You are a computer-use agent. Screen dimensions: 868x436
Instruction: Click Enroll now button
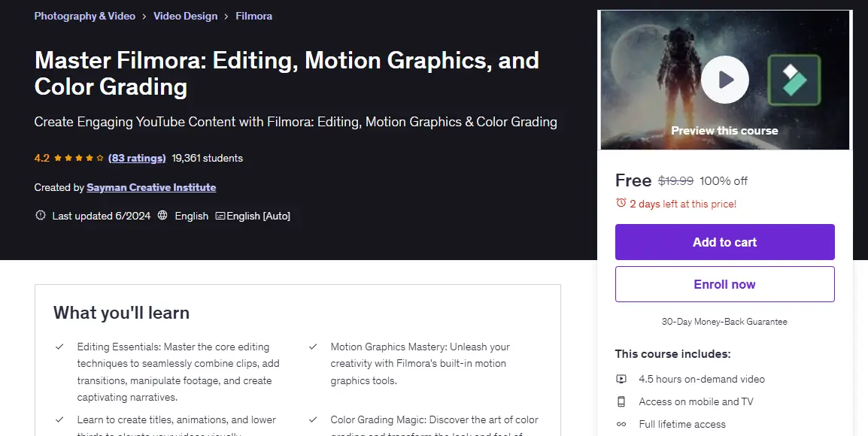[x=724, y=284]
